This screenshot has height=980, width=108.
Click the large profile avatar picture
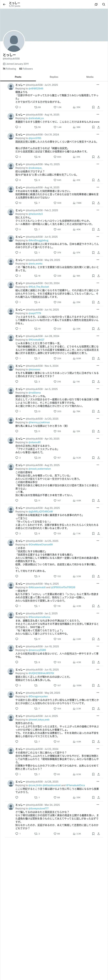coord(14,41)
